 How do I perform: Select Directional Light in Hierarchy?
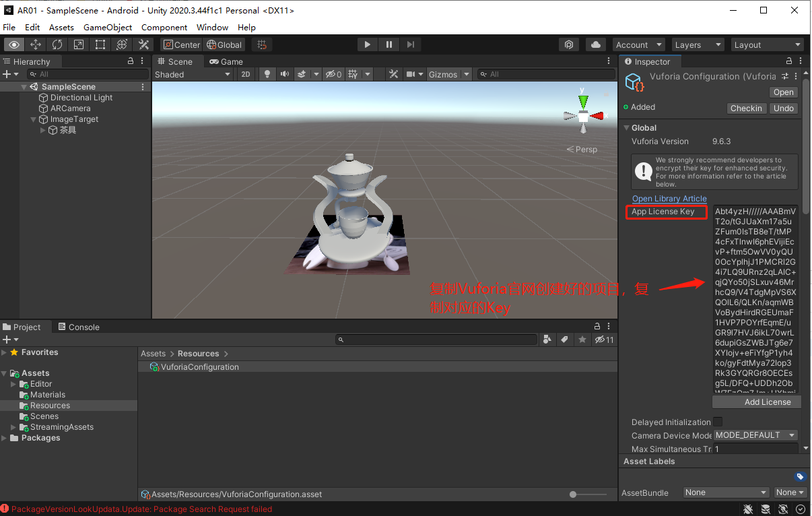click(x=81, y=98)
